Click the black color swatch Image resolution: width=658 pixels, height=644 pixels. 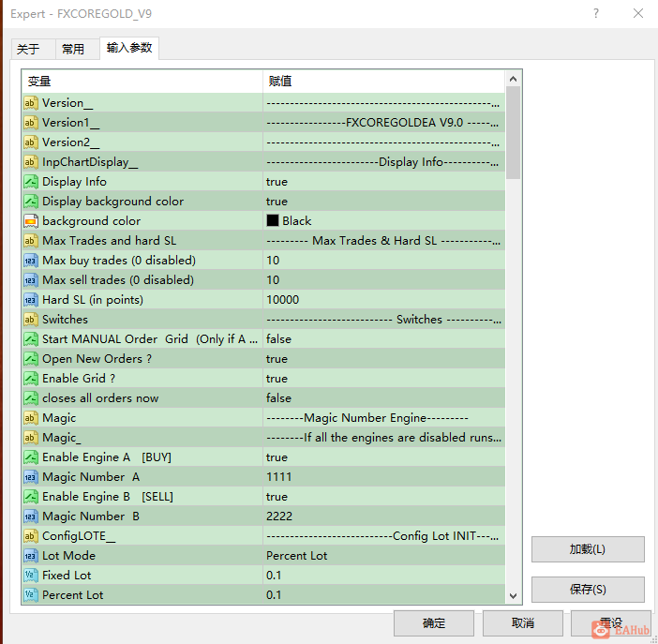273,221
